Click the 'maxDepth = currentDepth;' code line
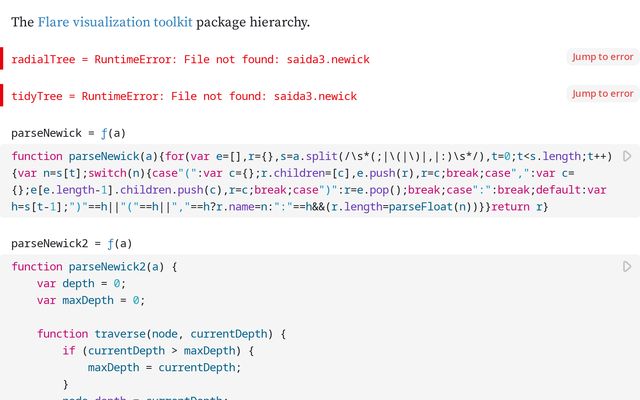Image resolution: width=640 pixels, height=400 pixels. [x=164, y=367]
